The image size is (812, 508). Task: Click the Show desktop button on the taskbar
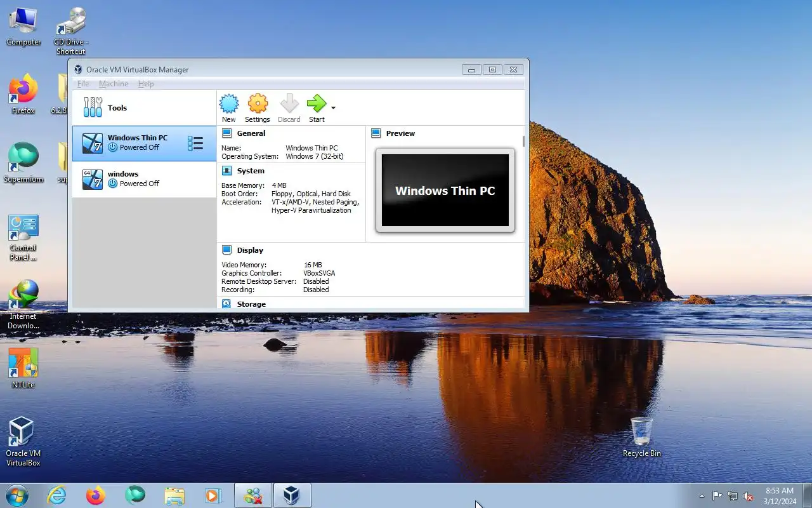[x=807, y=495]
